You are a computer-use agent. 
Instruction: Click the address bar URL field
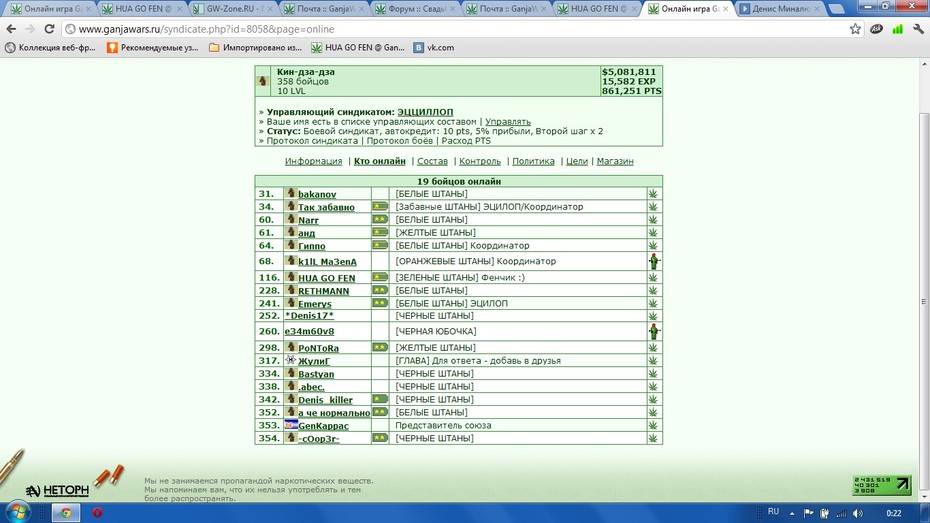(457, 29)
